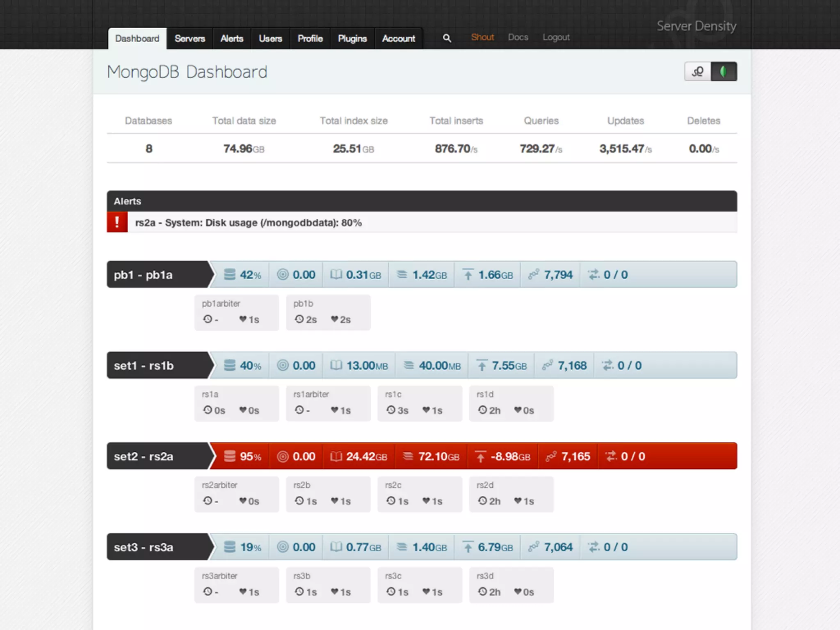Viewport: 840px width, 630px height.
Task: Click the Logout link
Action: (x=556, y=37)
